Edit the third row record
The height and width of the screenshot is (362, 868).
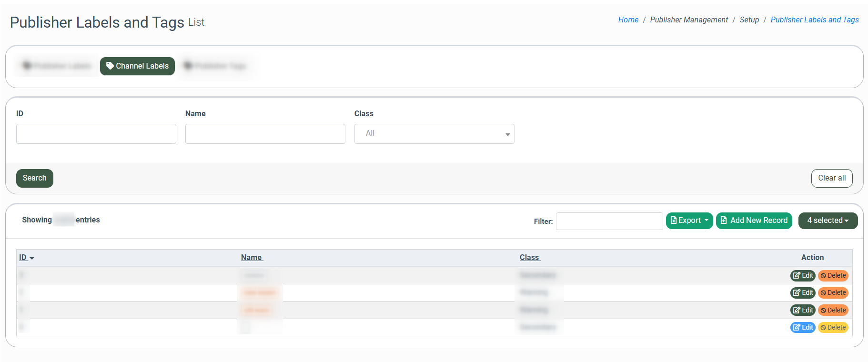coord(803,311)
